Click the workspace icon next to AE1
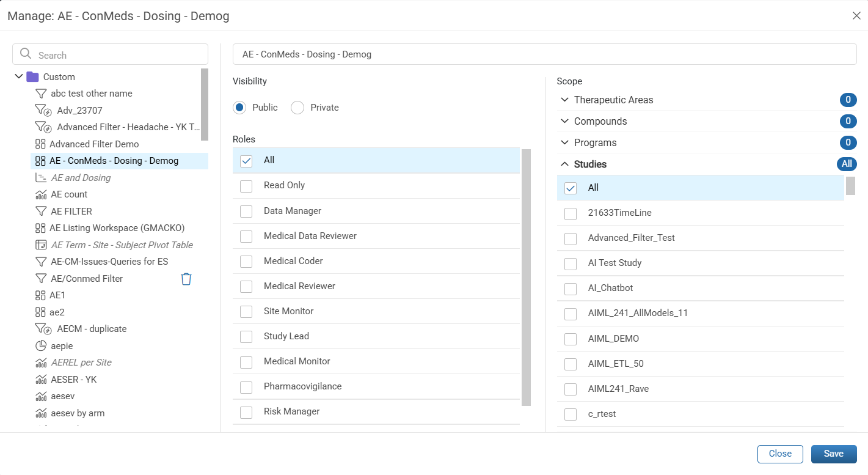 click(x=40, y=295)
